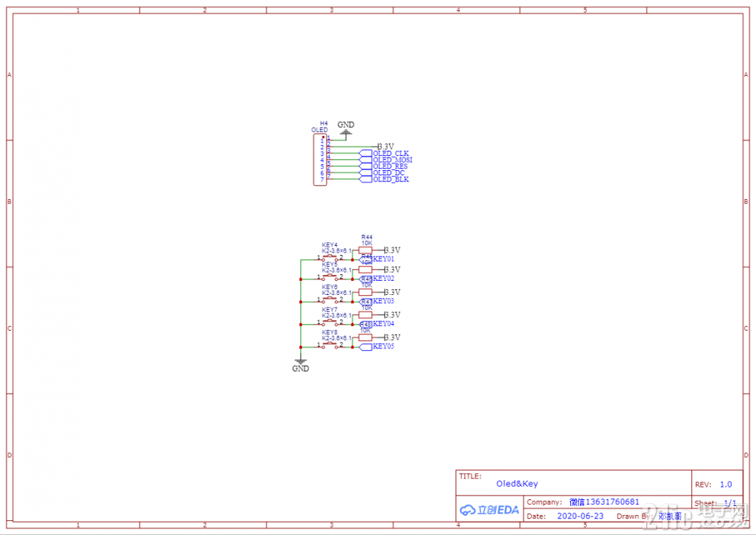This screenshot has height=535, width=756.
Task: Click the OLED_CLK net label text
Action: tap(391, 153)
